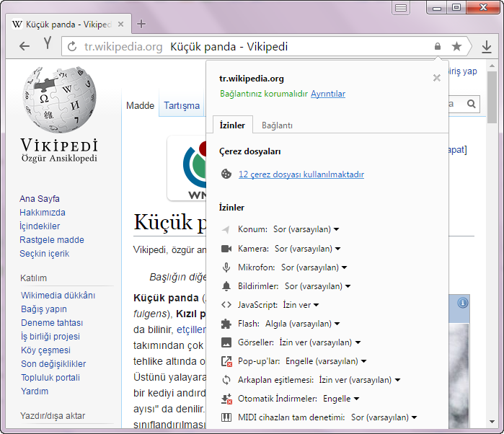Open the Seçkin içerik sidebar link
The width and height of the screenshot is (504, 434).
coord(45,254)
